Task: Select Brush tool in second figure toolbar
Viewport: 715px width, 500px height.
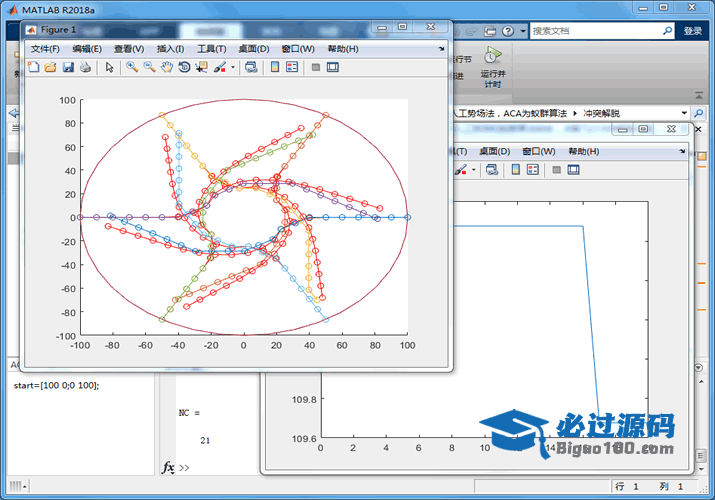Action: (x=461, y=170)
